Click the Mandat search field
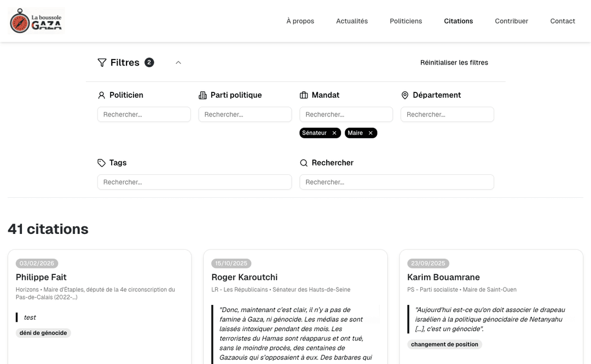Screen dimensions: 591x364 (x=346, y=114)
